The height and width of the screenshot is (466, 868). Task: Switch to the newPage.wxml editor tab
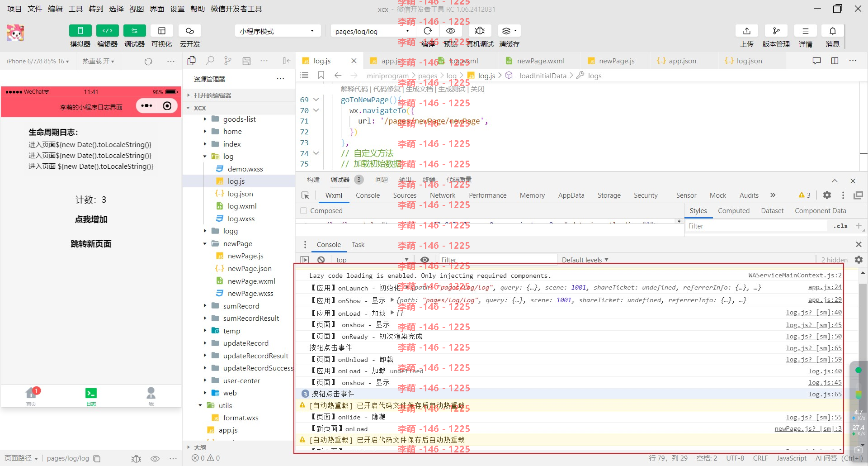535,61
